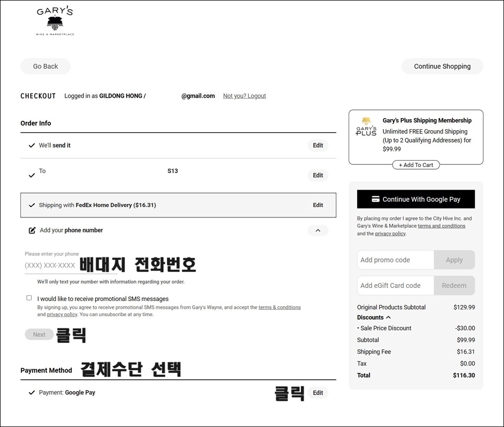Click the Total amount $116.30
The height and width of the screenshot is (427, 504).
[x=464, y=375]
